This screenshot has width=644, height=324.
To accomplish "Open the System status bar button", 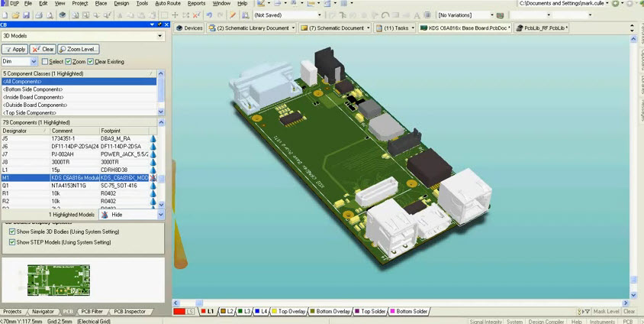I will point(514,322).
